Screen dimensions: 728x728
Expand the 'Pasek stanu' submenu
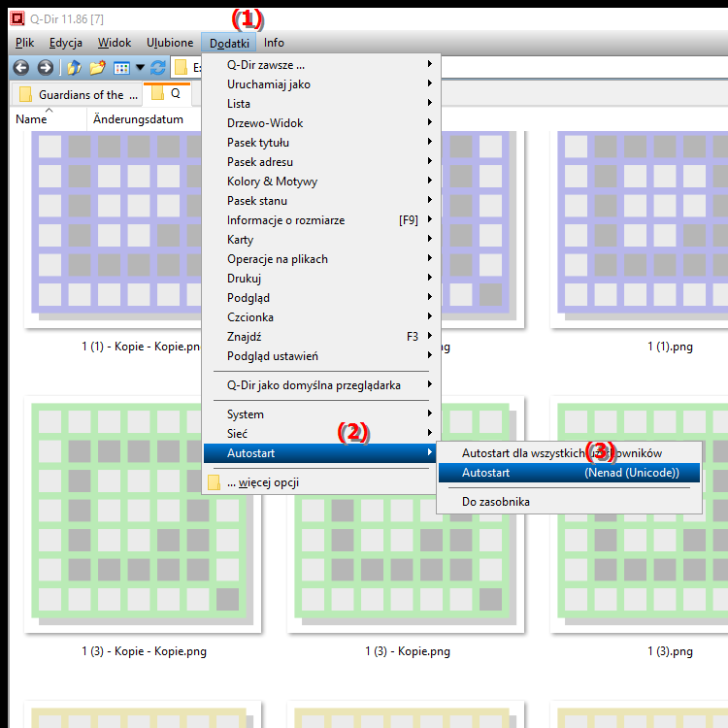point(321,201)
